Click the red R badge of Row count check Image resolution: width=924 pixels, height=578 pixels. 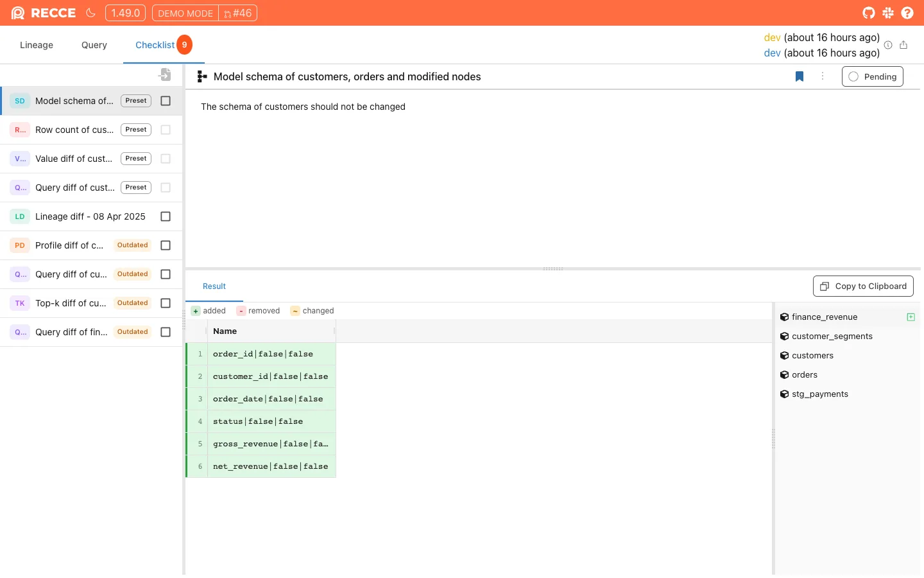coord(20,130)
